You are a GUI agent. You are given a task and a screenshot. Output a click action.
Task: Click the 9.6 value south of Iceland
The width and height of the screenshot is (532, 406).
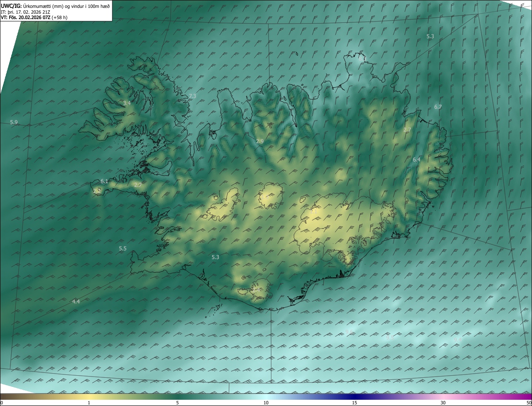coord(349,332)
